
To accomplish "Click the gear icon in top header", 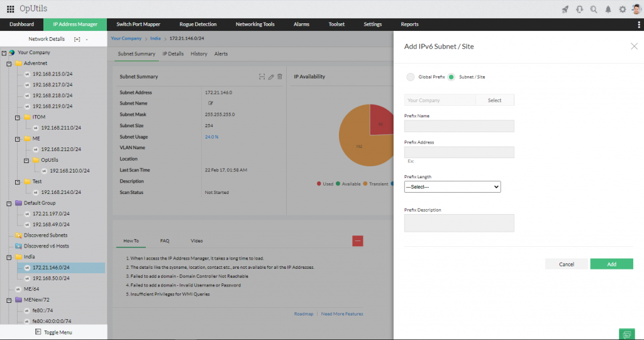I will click(x=623, y=9).
